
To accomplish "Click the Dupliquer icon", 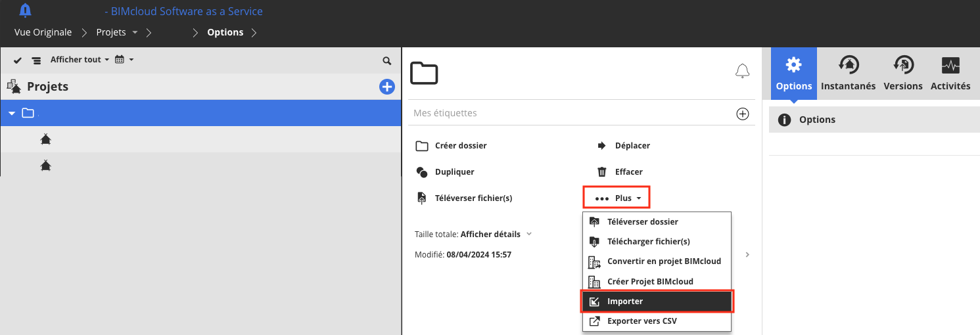I will click(x=422, y=172).
